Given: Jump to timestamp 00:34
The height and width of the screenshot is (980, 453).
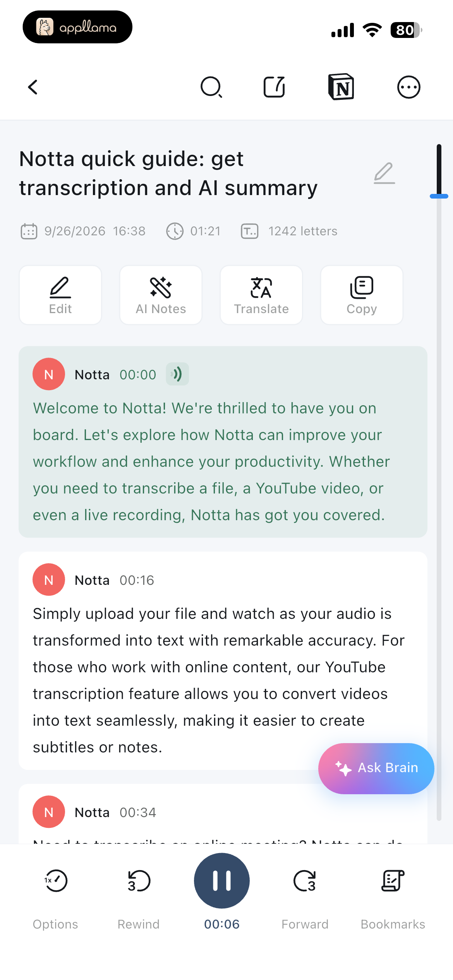Looking at the screenshot, I should click(x=138, y=812).
